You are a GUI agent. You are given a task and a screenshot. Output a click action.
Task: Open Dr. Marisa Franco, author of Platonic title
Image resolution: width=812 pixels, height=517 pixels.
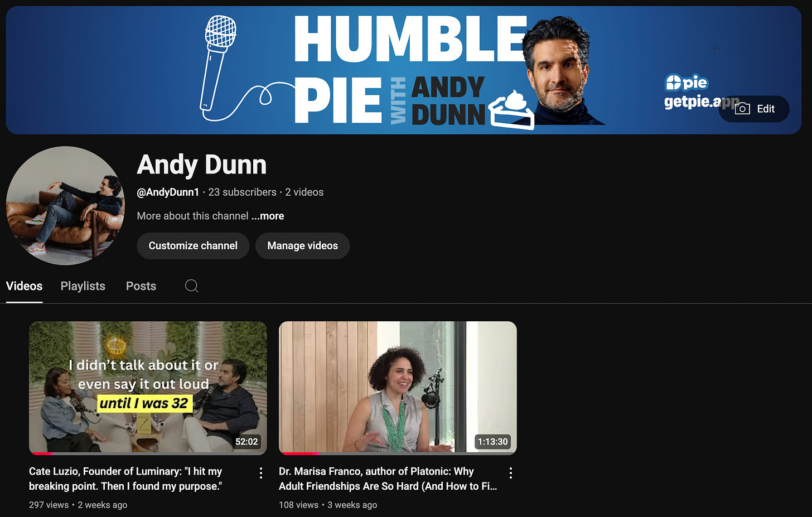(388, 479)
